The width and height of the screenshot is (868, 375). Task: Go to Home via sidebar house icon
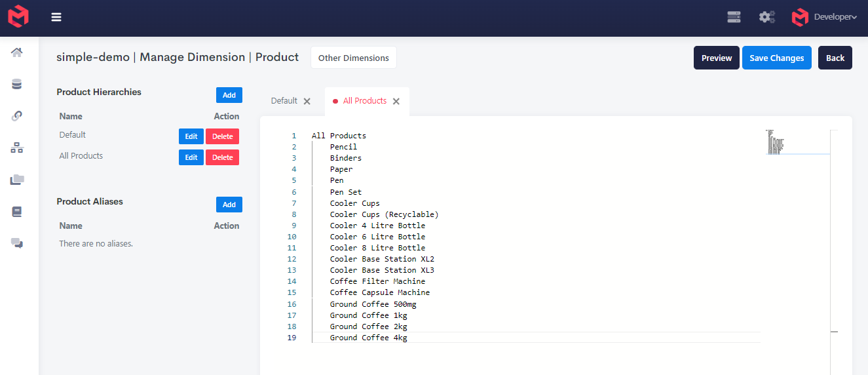(17, 52)
